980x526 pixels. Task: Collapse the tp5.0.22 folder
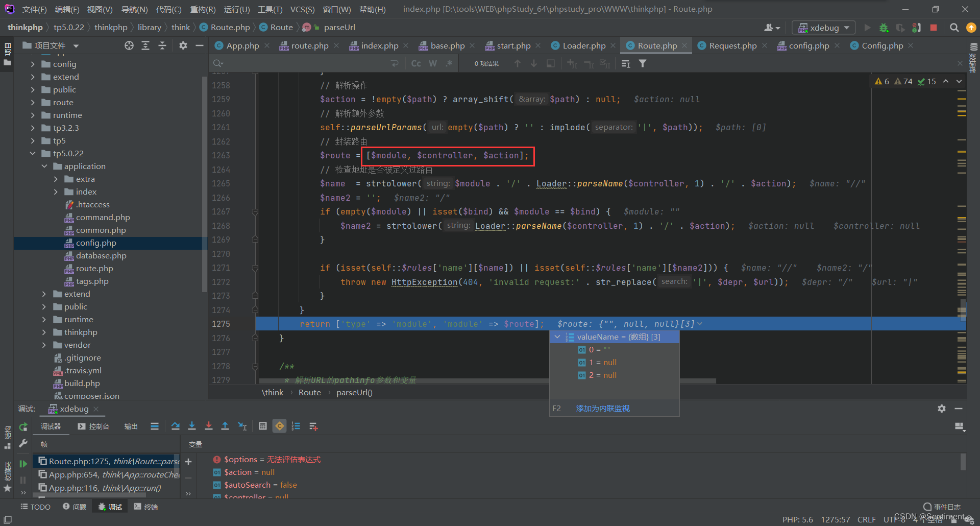click(33, 153)
